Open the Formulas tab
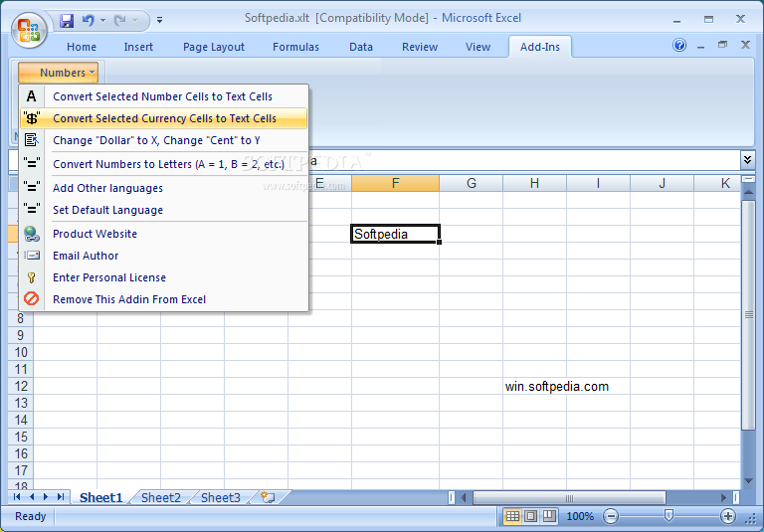 tap(295, 47)
